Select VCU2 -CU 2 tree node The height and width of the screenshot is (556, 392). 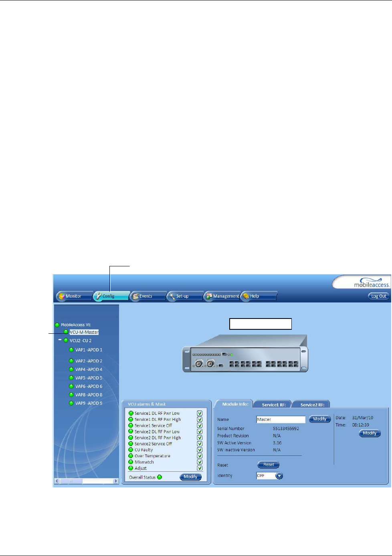[81, 341]
